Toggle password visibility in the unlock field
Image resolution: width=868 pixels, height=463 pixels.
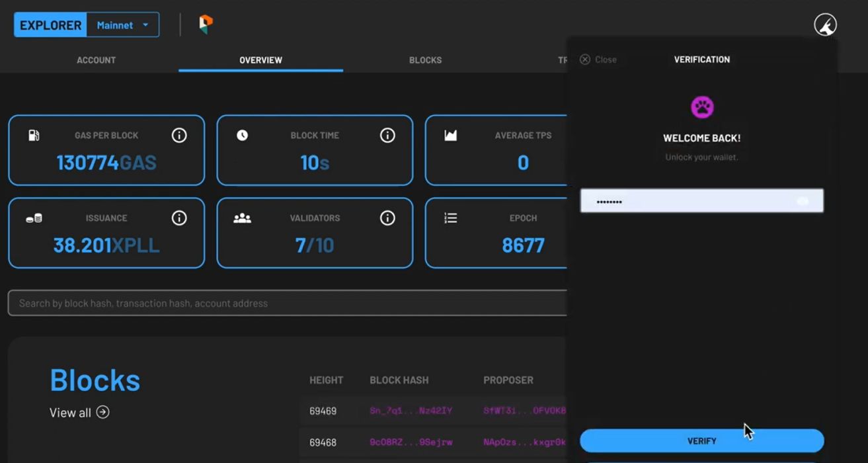pos(802,200)
